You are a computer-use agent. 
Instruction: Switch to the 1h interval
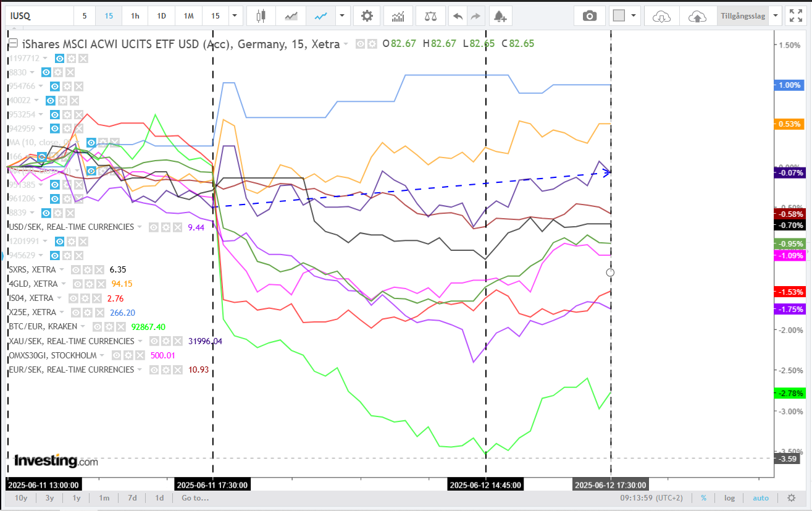135,16
